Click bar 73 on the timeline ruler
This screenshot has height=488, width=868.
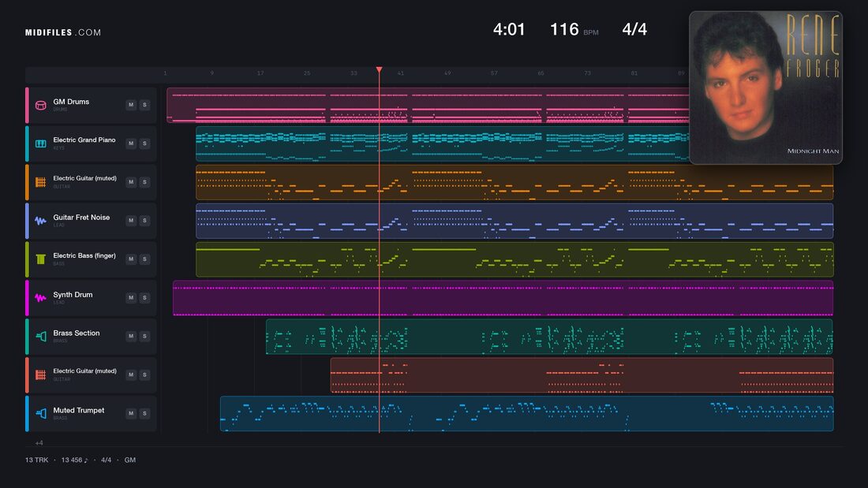587,73
